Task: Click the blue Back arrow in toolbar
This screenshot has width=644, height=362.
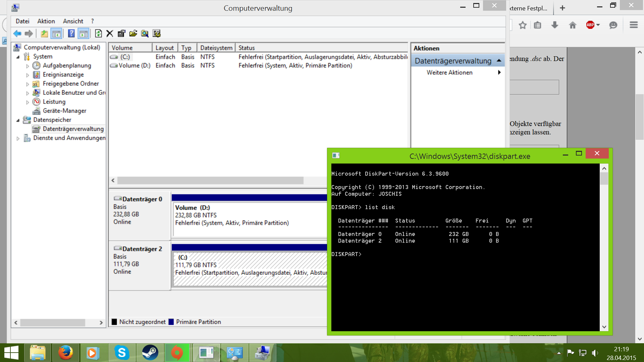Action: point(17,34)
